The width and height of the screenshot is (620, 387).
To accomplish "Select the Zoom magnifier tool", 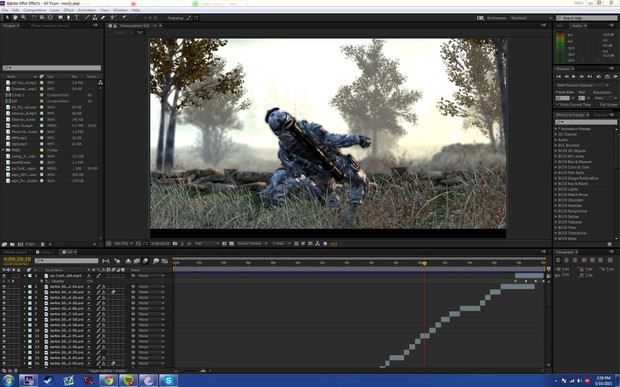I will (x=23, y=18).
